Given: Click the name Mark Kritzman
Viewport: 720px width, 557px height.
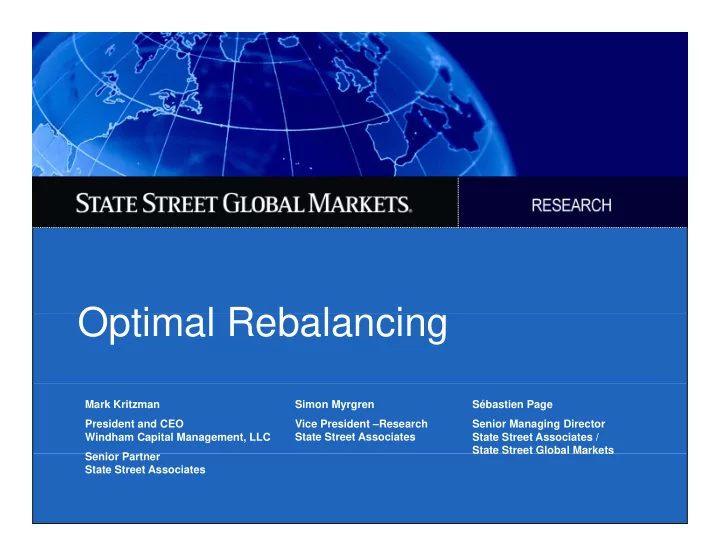Looking at the screenshot, I should point(122,405).
